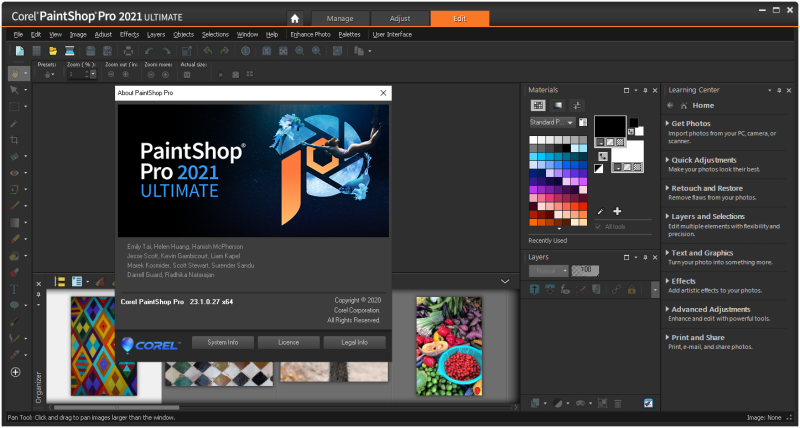This screenshot has width=800, height=428.
Task: Select the Dropper tool in left toolbar
Action: click(15, 123)
